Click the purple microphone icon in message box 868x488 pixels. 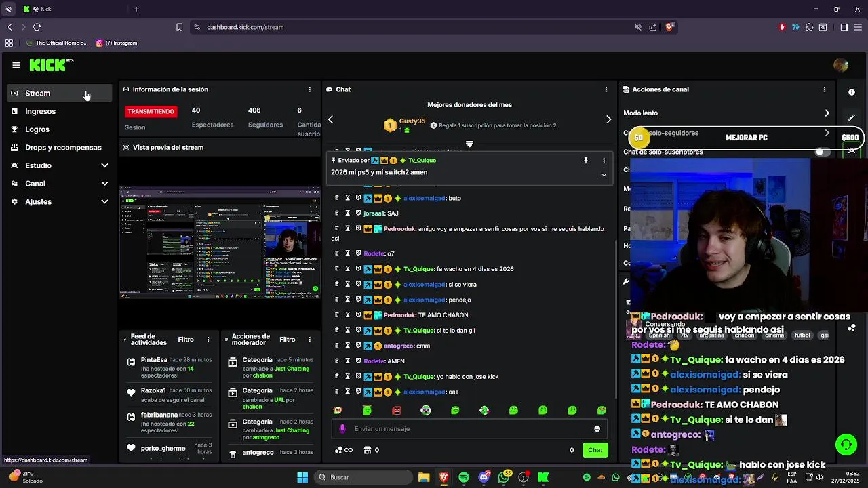click(342, 428)
